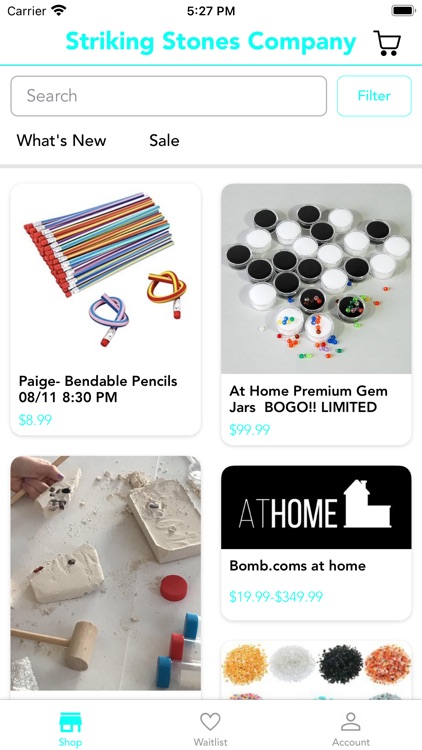Open the shopping cart icon
422x750 pixels.
point(387,43)
